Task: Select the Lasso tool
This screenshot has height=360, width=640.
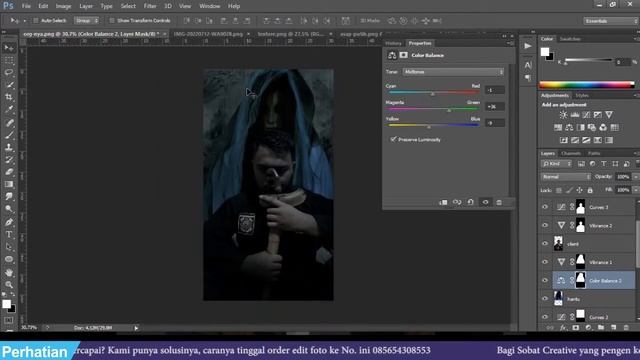Action: [9, 73]
